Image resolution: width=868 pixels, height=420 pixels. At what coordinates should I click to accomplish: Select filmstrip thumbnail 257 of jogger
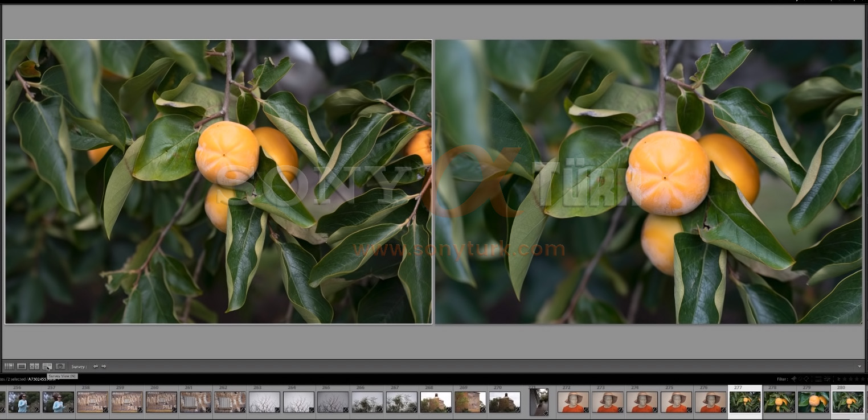click(58, 402)
